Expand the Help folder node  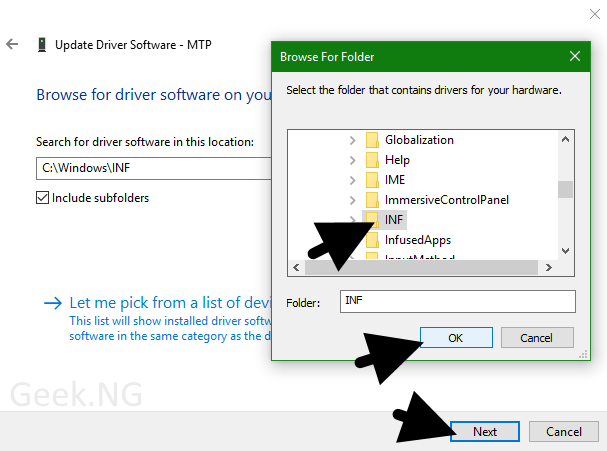pos(352,160)
